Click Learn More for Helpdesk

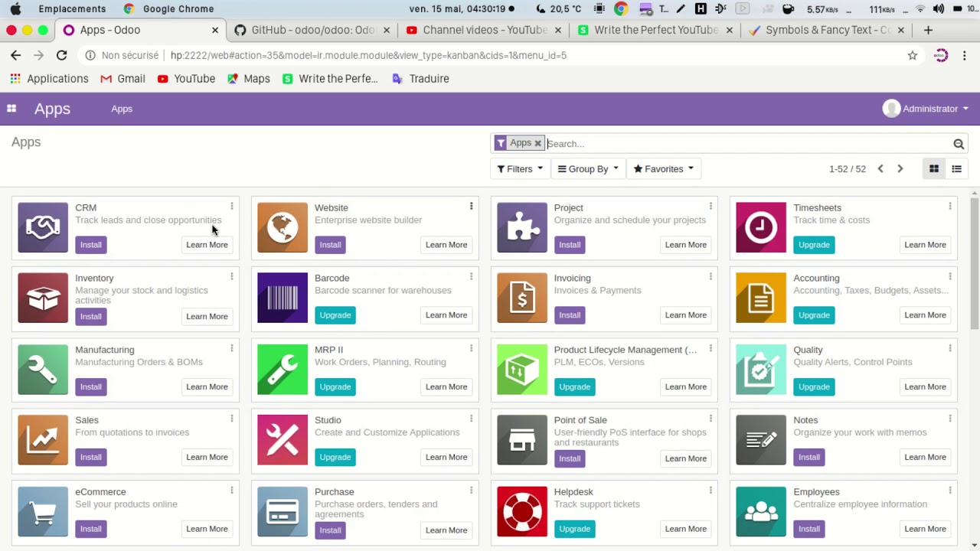(685, 529)
